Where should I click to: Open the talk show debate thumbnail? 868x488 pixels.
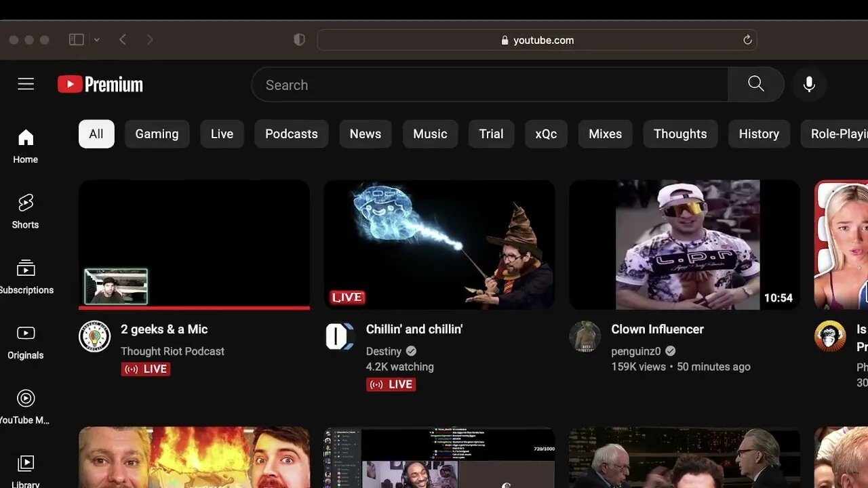pyautogui.click(x=684, y=457)
